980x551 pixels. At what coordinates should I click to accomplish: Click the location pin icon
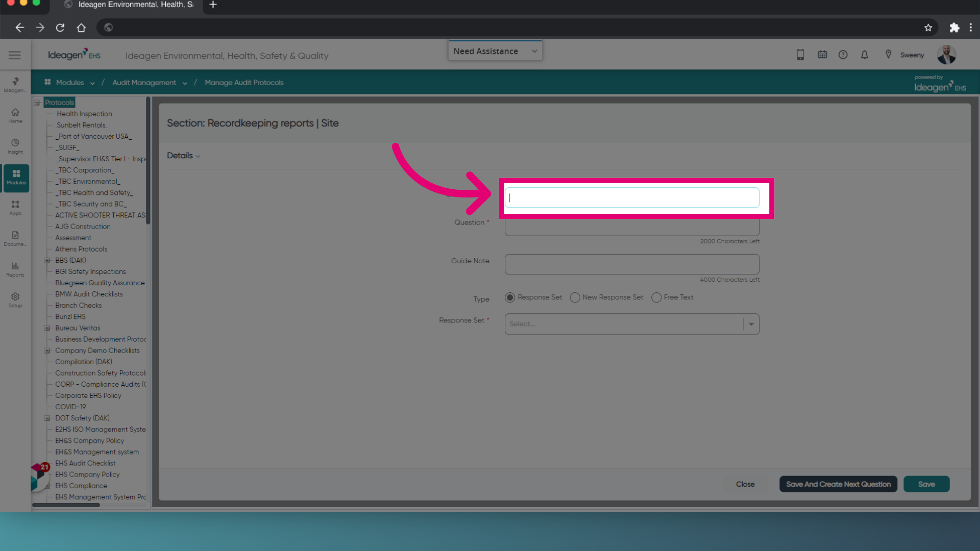pyautogui.click(x=888, y=54)
